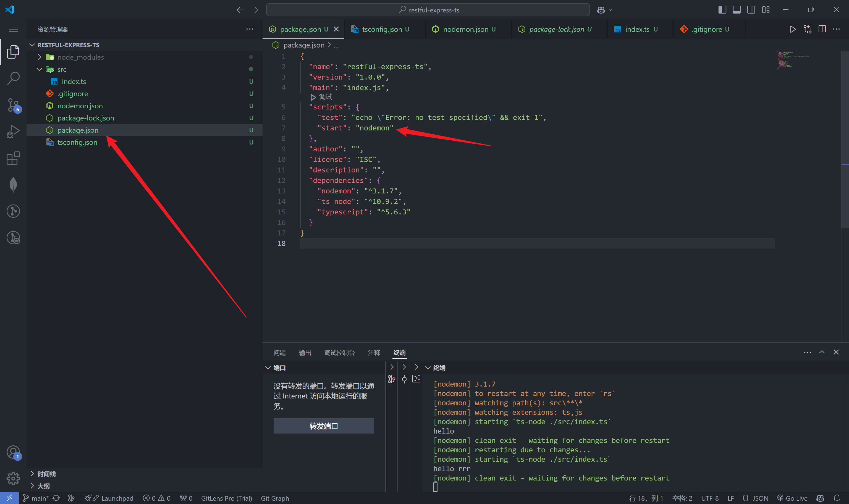
Task: Click the 转发端口 button
Action: click(324, 426)
